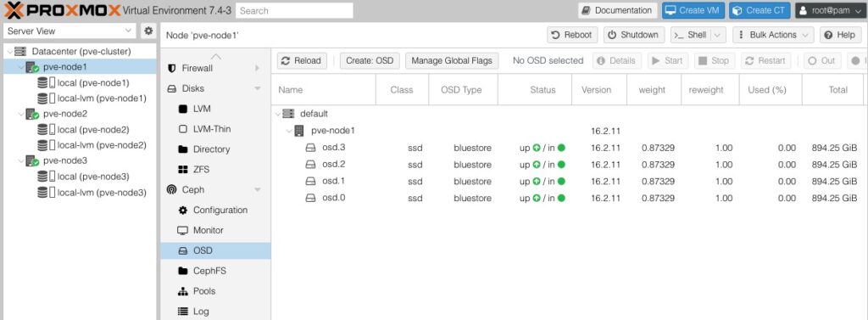Sort by the weight column header
868x320 pixels.
[x=654, y=90]
